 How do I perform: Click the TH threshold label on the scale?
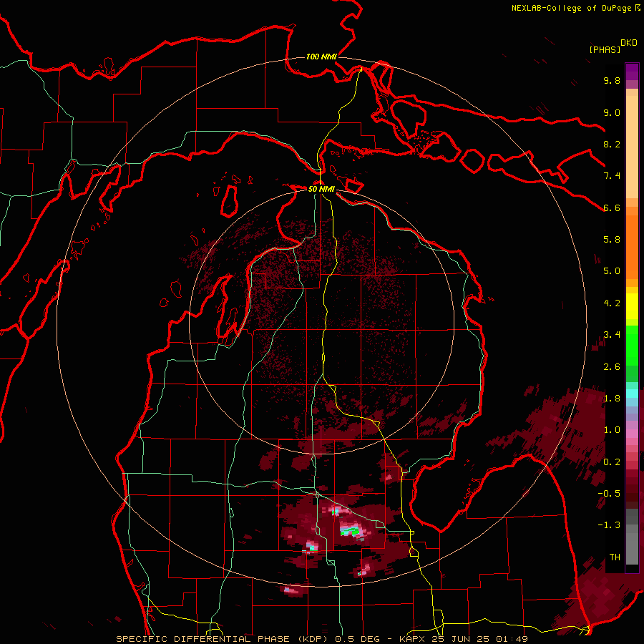tap(615, 557)
